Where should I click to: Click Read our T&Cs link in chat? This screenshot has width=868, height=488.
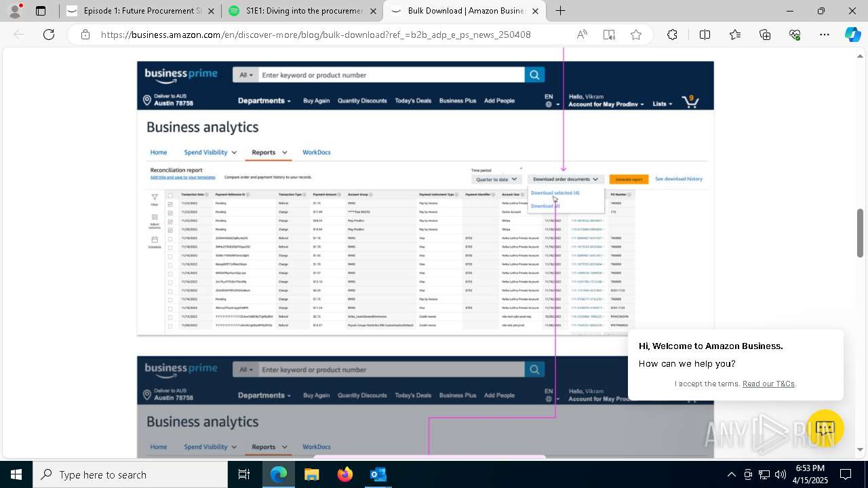pos(768,384)
